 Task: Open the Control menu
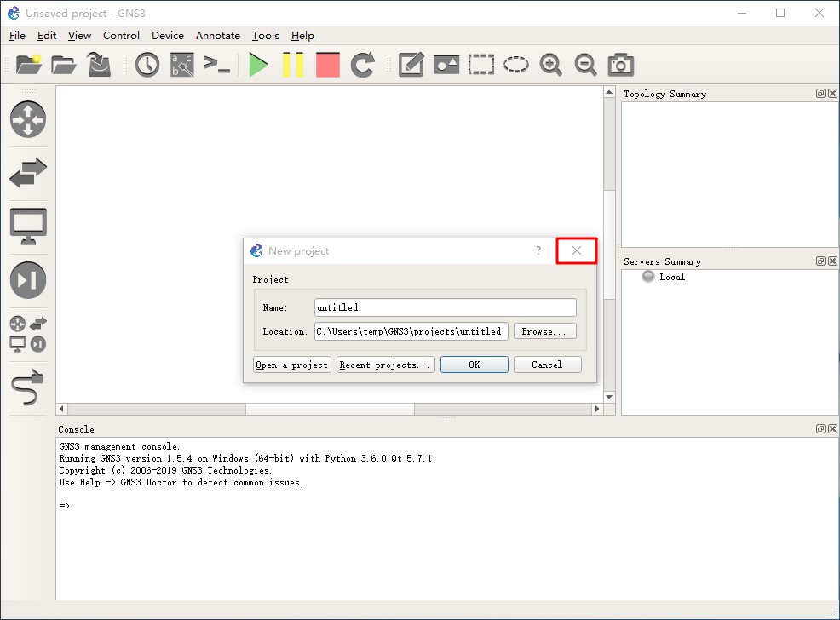pos(121,35)
